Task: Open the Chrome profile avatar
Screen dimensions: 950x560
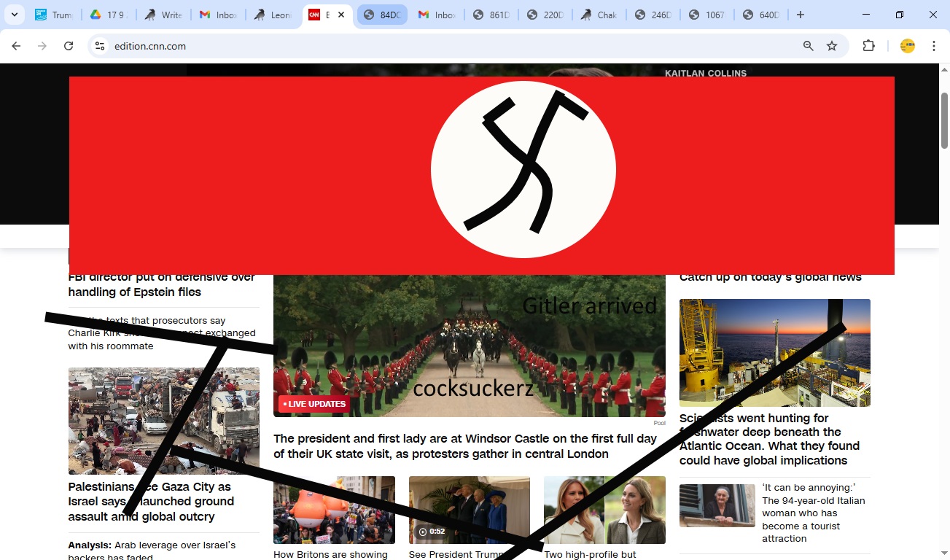Action: point(907,46)
